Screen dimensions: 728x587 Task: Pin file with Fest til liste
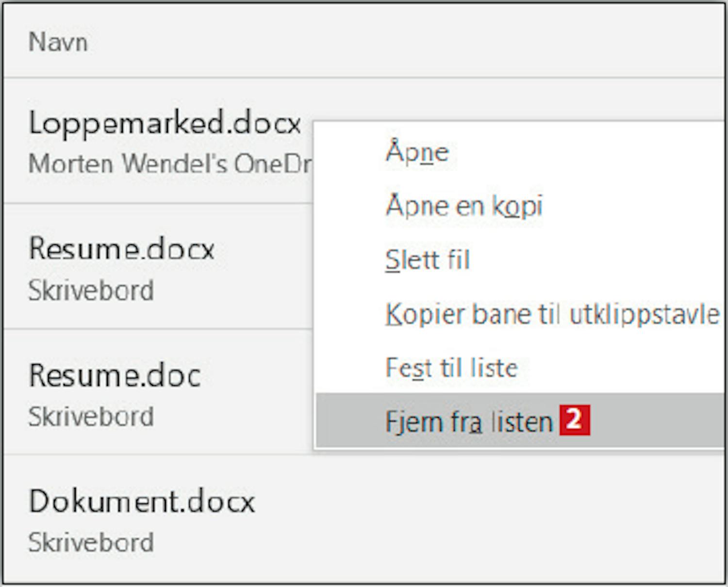[x=451, y=368]
